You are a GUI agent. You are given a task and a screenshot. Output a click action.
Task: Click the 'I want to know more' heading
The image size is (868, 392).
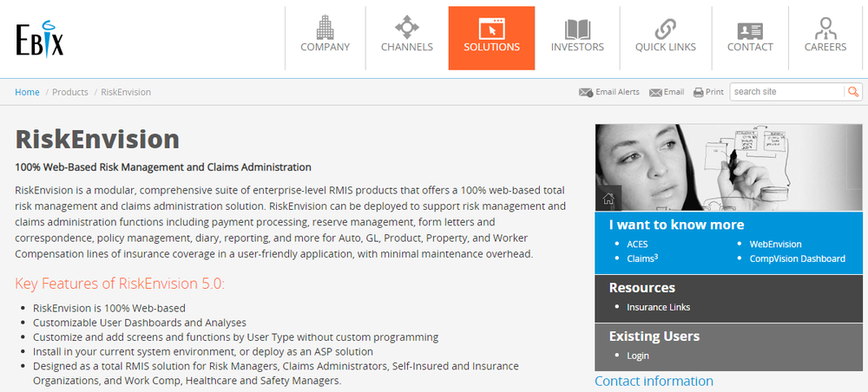pos(676,225)
